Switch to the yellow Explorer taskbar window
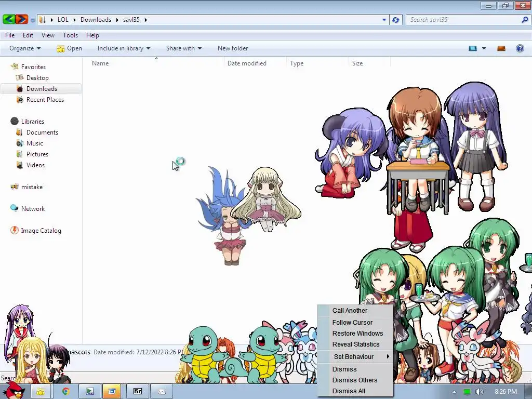 coord(41,392)
